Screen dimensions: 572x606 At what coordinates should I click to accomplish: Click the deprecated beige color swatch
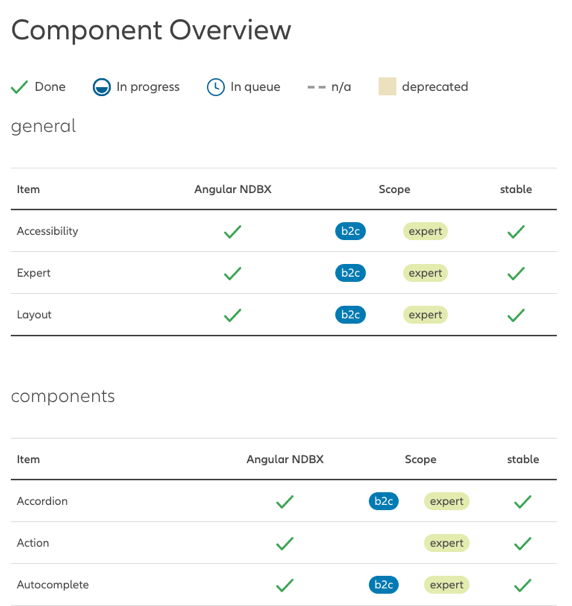click(x=387, y=86)
